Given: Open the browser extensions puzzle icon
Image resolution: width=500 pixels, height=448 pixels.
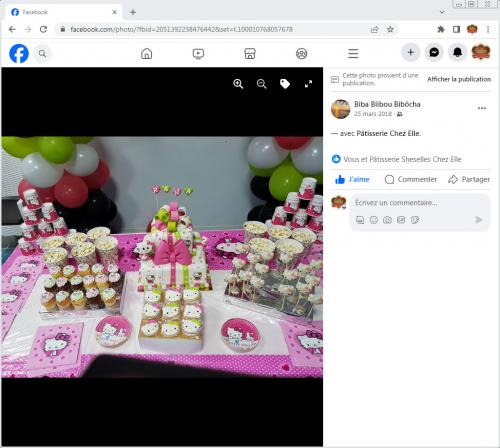Looking at the screenshot, I should [441, 29].
